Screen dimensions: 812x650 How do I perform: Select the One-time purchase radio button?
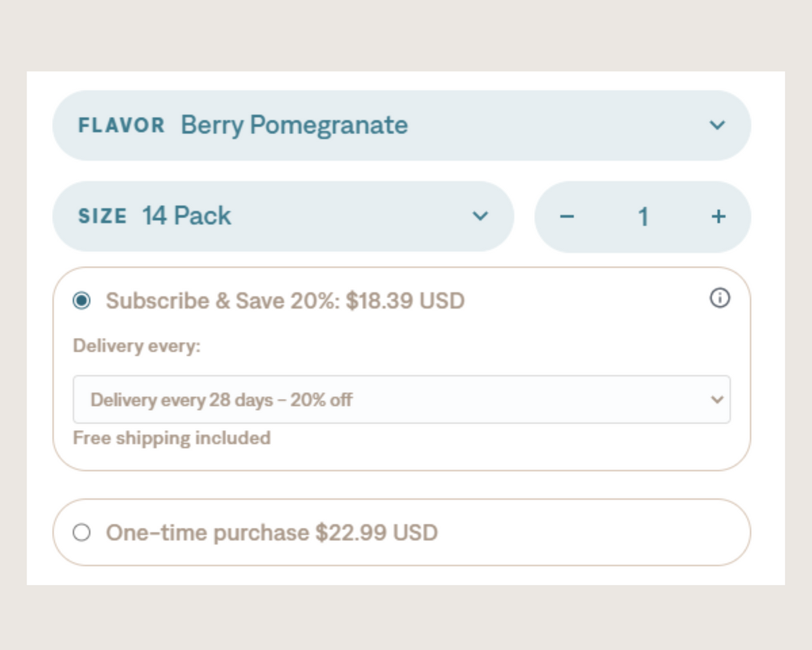[81, 533]
